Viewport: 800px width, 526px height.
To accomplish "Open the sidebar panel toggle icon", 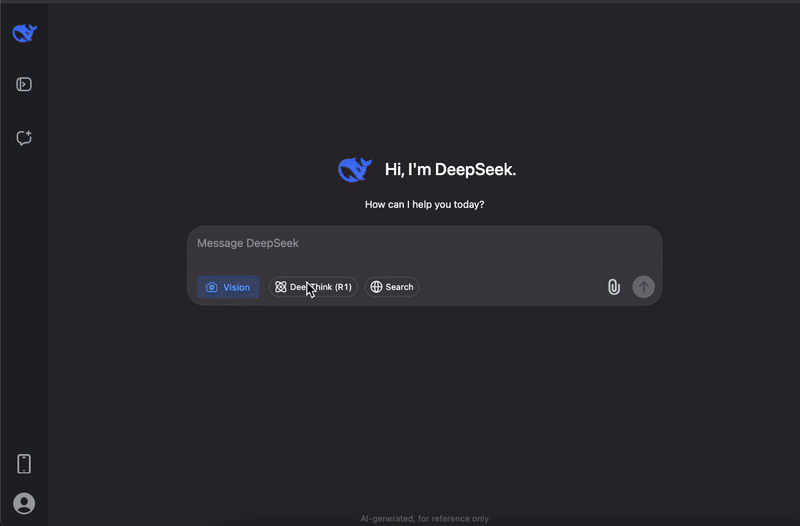I will click(x=24, y=84).
